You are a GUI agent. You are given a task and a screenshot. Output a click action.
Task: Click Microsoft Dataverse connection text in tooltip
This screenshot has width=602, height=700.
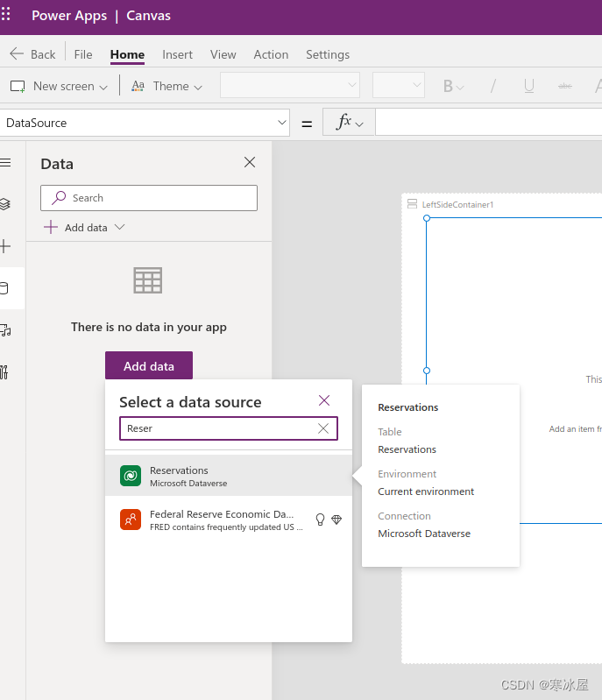coord(424,534)
